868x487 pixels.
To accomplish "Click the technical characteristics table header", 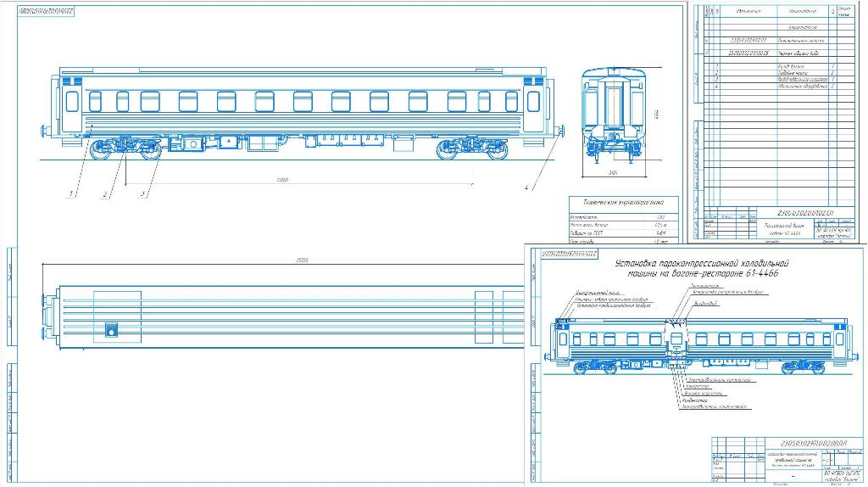I will [x=623, y=203].
